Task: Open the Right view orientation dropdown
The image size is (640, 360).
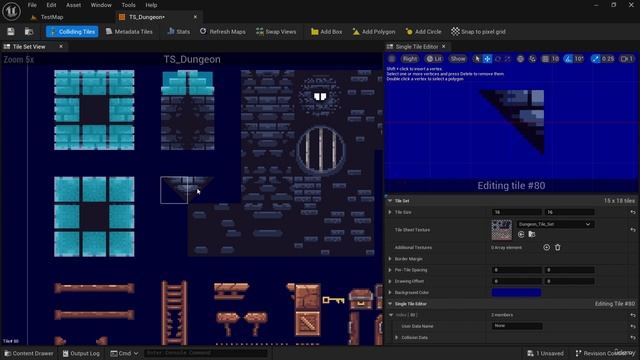Action: pyautogui.click(x=409, y=59)
